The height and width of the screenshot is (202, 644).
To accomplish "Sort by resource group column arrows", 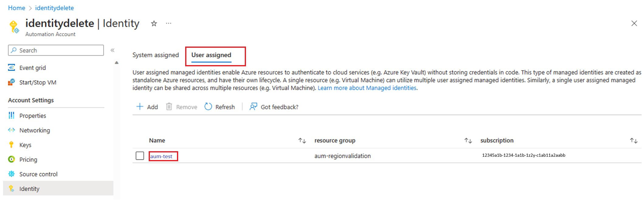I will [468, 141].
